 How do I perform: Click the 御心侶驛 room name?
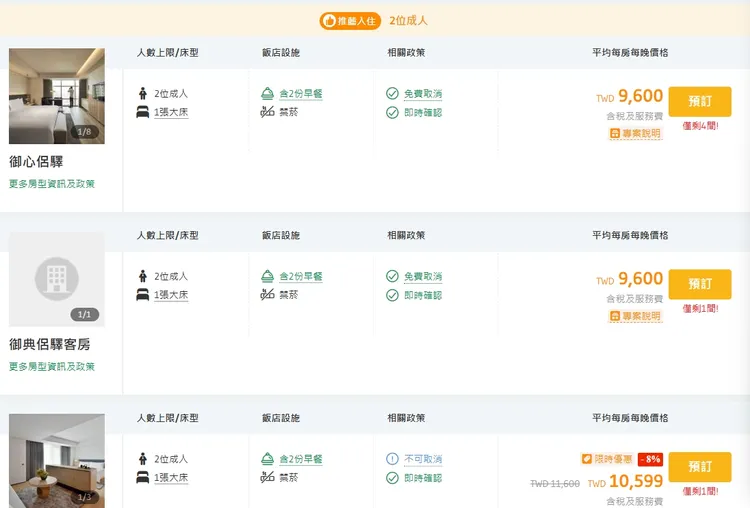pyautogui.click(x=36, y=162)
